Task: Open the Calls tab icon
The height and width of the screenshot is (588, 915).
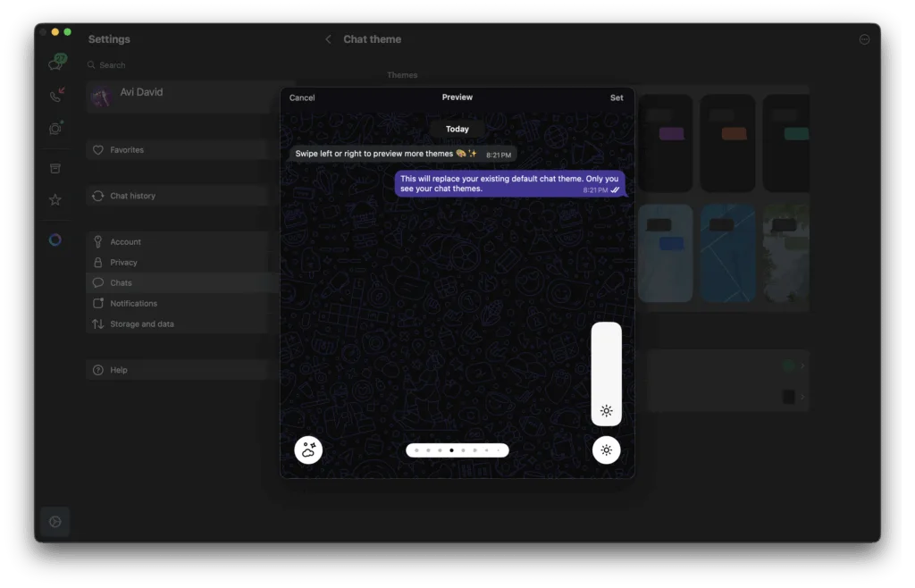Action: click(56, 95)
